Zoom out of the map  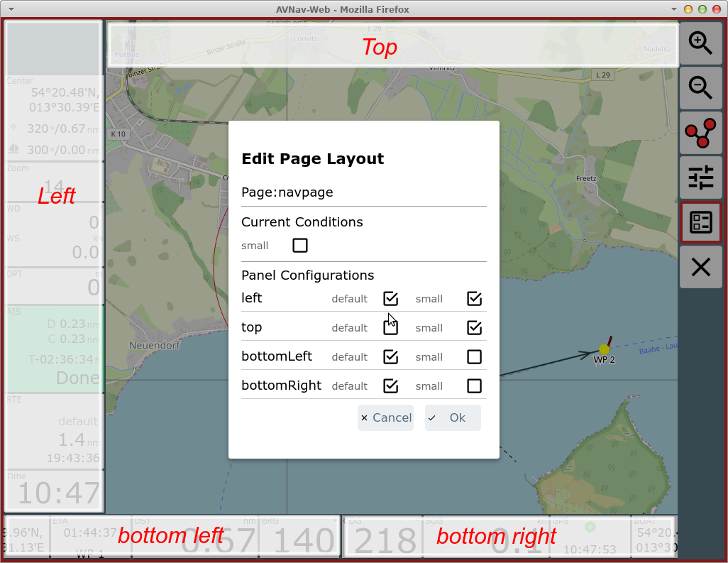point(700,88)
